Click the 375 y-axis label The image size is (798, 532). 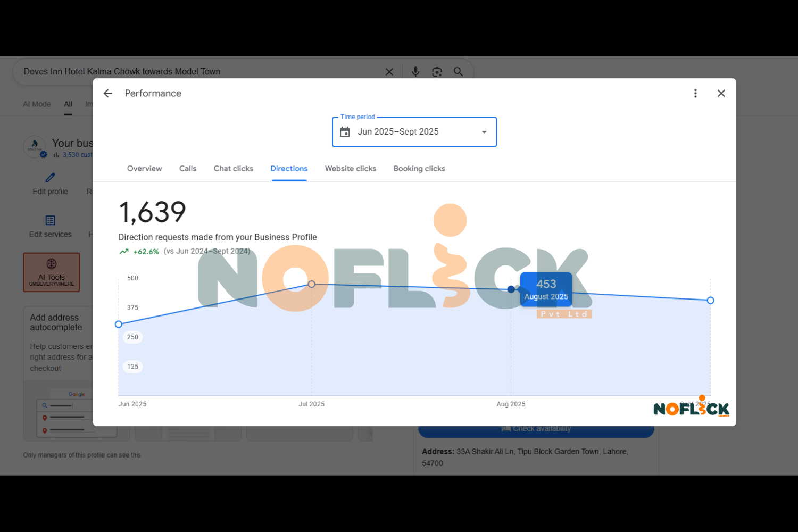[132, 308]
